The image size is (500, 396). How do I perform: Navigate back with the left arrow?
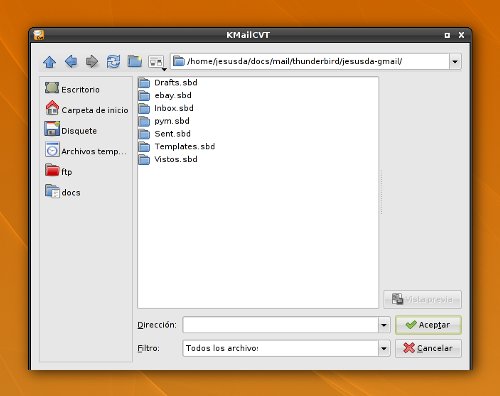(x=71, y=62)
